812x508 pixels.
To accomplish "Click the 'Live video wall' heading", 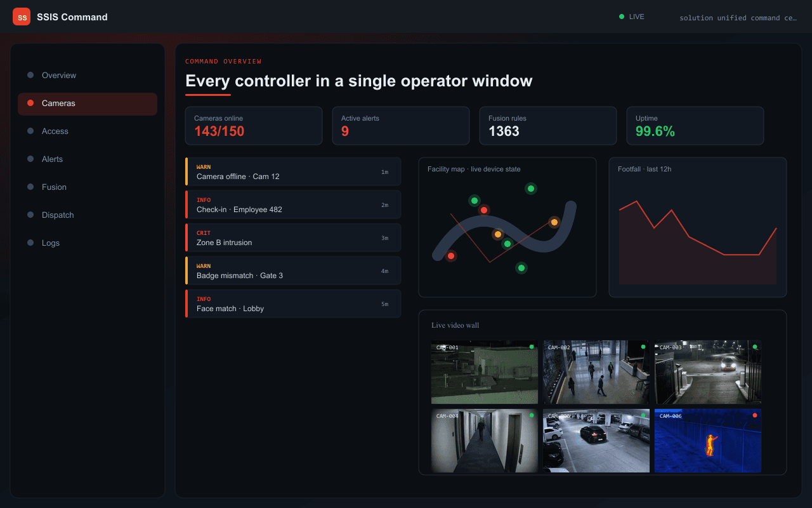I will 455,325.
